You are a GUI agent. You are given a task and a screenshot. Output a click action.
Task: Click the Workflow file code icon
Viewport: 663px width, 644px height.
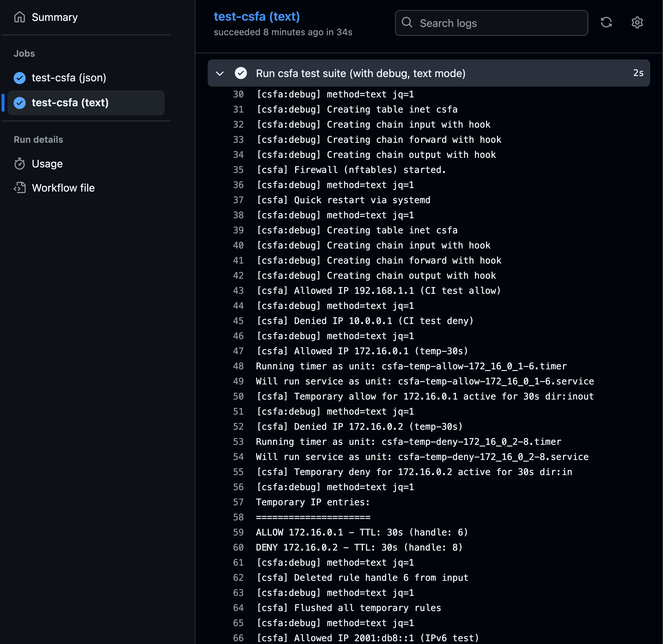click(x=20, y=188)
